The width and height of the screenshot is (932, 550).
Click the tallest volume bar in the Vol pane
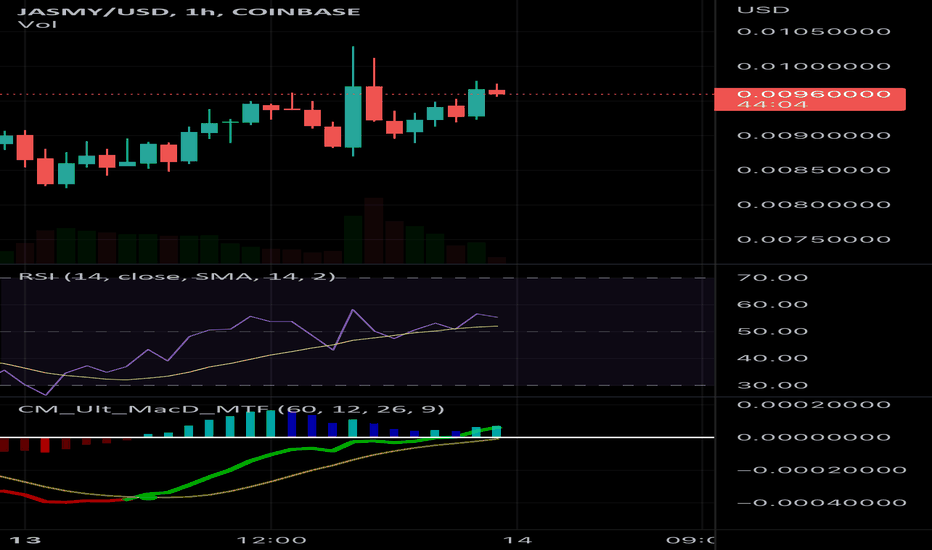coord(374,231)
